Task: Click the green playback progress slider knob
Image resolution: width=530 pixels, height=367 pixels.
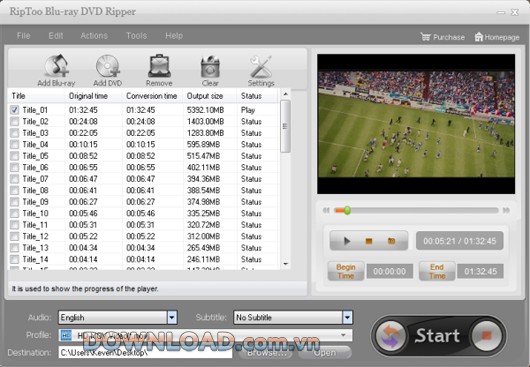Action: (x=347, y=211)
